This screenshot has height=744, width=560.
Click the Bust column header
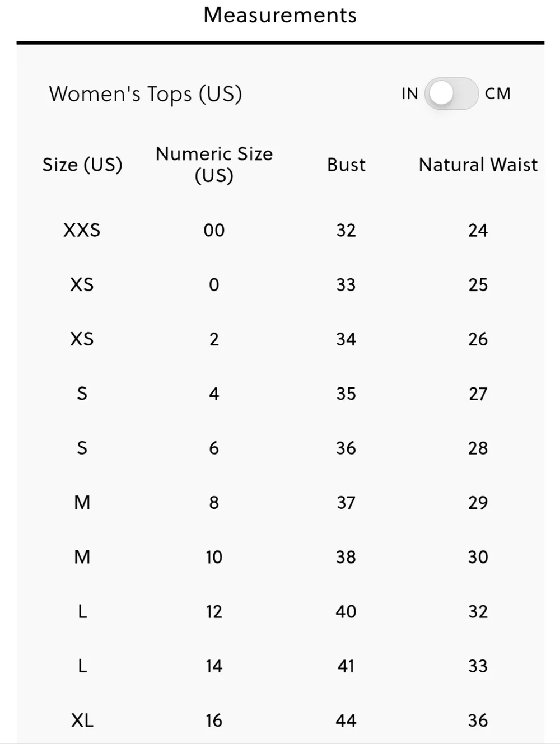point(346,165)
